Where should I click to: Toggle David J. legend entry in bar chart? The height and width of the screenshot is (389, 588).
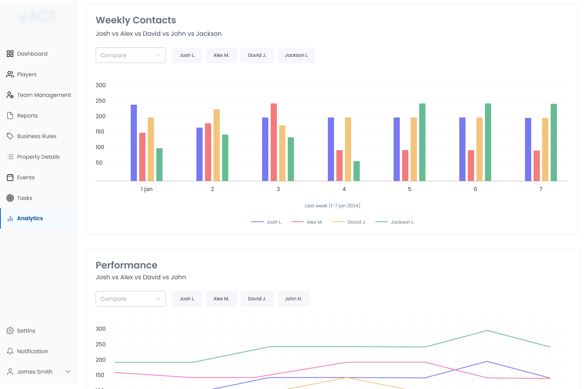[x=349, y=222]
